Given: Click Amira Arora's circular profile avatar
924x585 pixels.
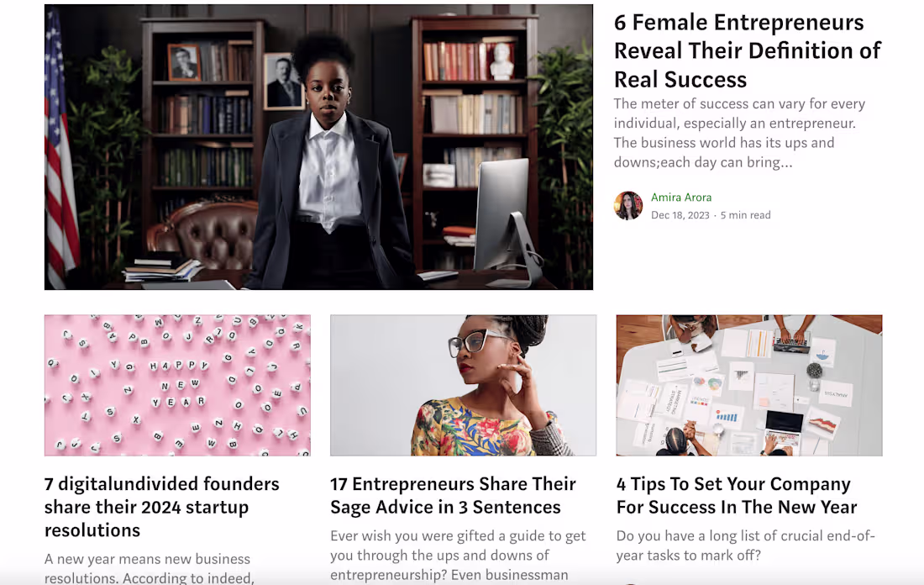Looking at the screenshot, I should click(x=628, y=206).
